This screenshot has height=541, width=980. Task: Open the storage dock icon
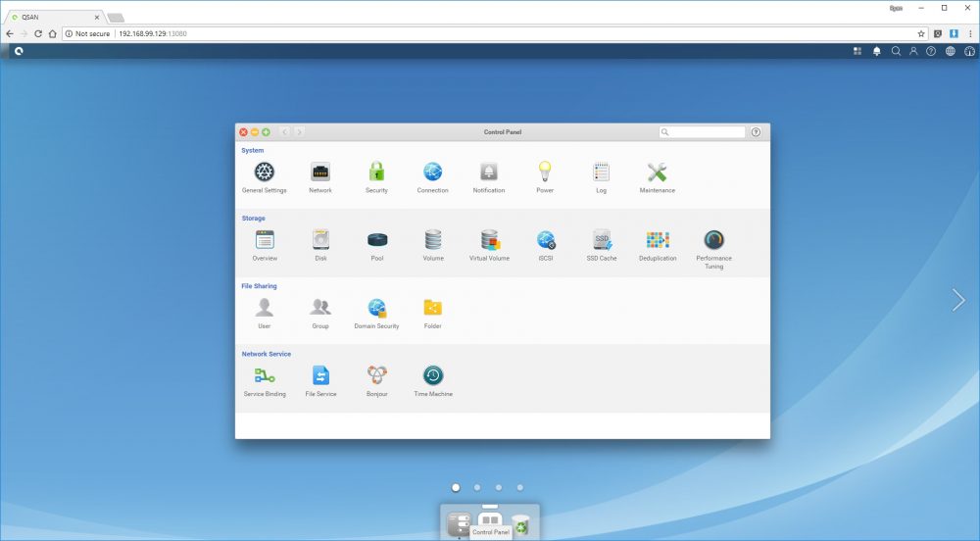tap(459, 524)
